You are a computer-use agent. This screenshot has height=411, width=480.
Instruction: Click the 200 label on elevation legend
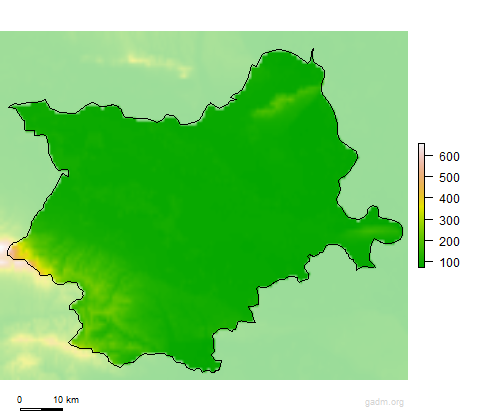click(x=449, y=241)
